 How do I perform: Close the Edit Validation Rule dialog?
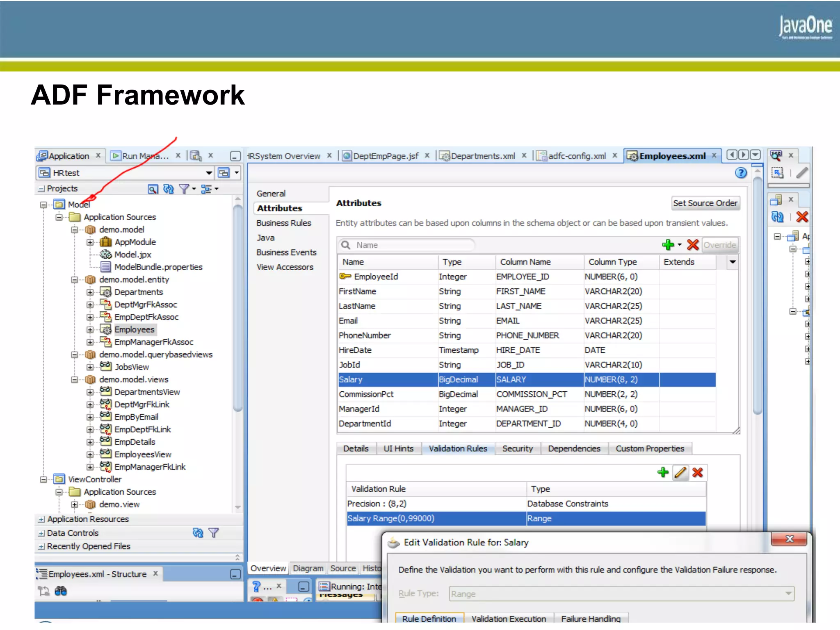(789, 539)
